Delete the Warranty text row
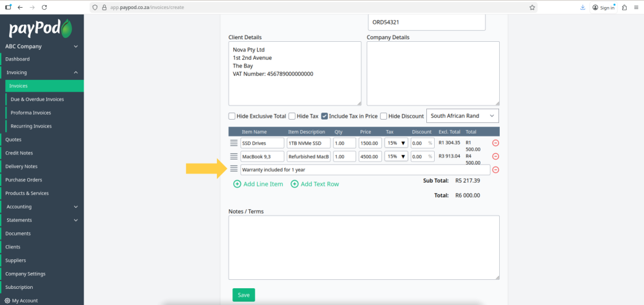Image resolution: width=644 pixels, height=305 pixels. [x=495, y=170]
